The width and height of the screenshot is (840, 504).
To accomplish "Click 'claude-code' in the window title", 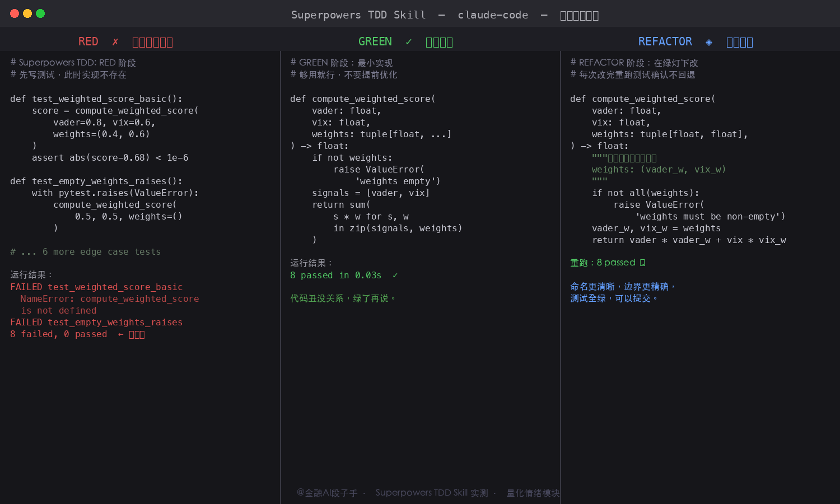I will click(493, 15).
